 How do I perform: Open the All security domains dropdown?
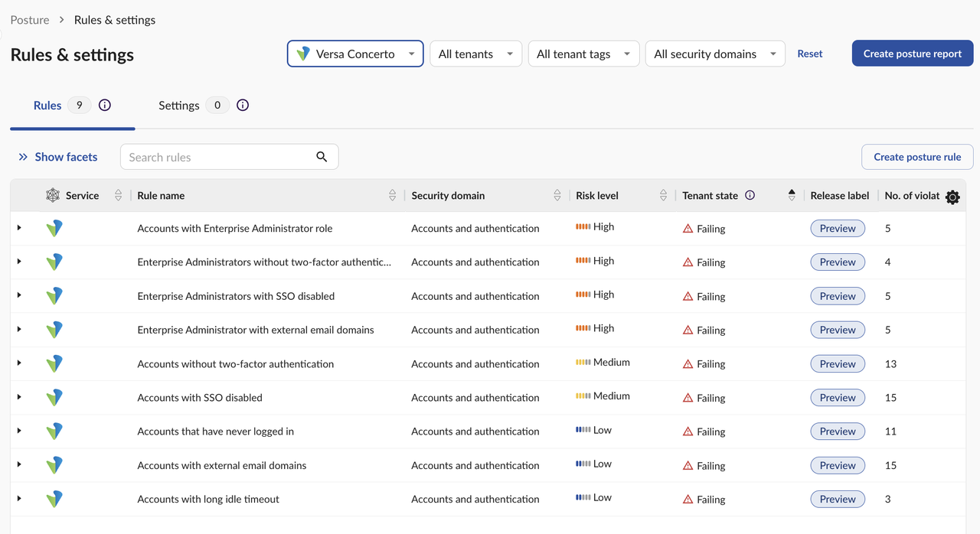click(715, 54)
